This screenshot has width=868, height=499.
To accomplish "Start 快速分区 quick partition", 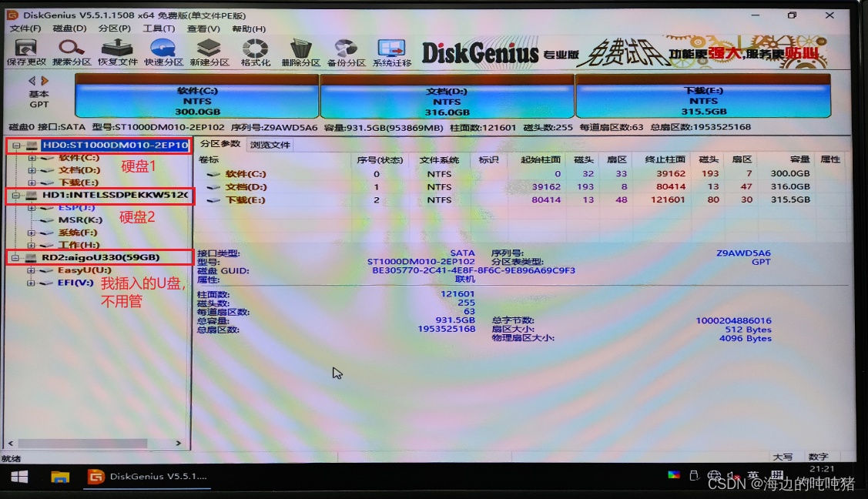I will tap(163, 53).
